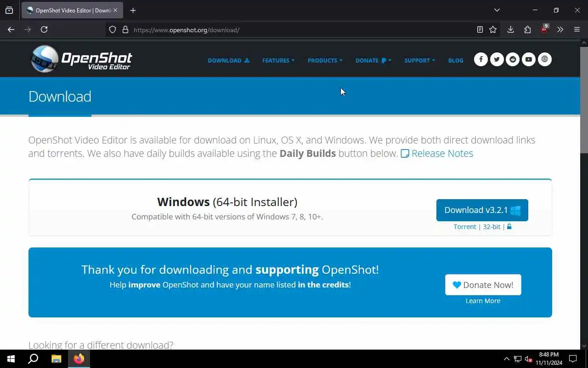
Task: Toggle reader view in address bar
Action: point(480,29)
